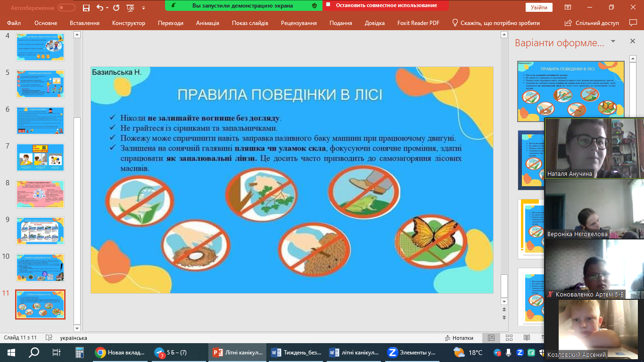Click the slide title 'Правила поведінки в лісі'
644x362 pixels.
tap(280, 95)
